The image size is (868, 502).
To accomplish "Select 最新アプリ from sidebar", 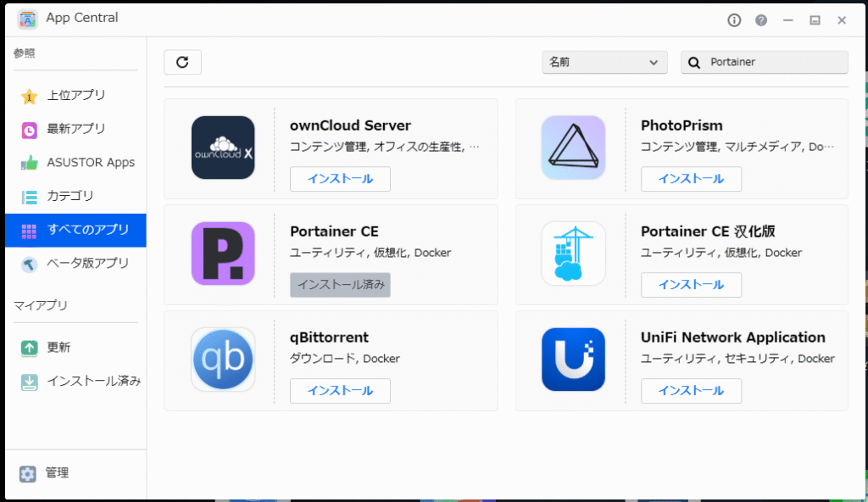I will pyautogui.click(x=75, y=130).
